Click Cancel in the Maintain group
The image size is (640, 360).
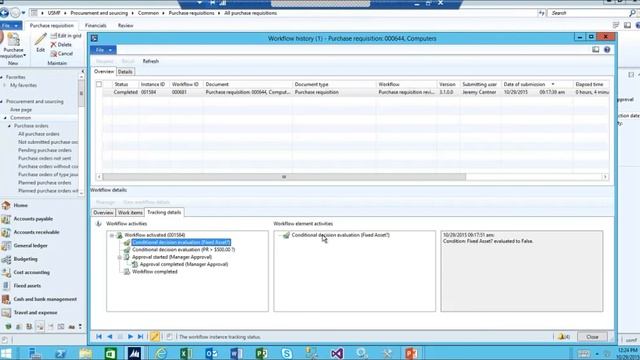pos(62,53)
